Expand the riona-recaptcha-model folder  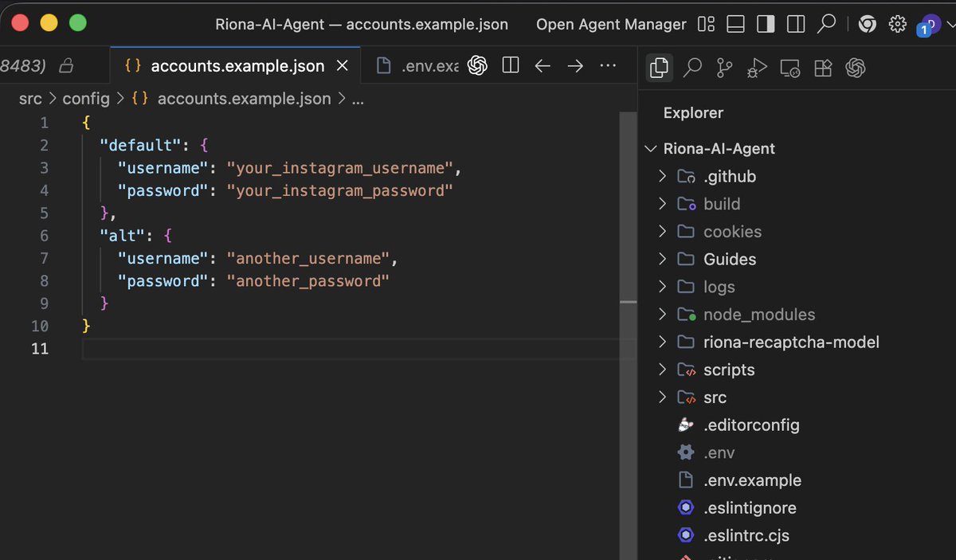[x=791, y=343]
